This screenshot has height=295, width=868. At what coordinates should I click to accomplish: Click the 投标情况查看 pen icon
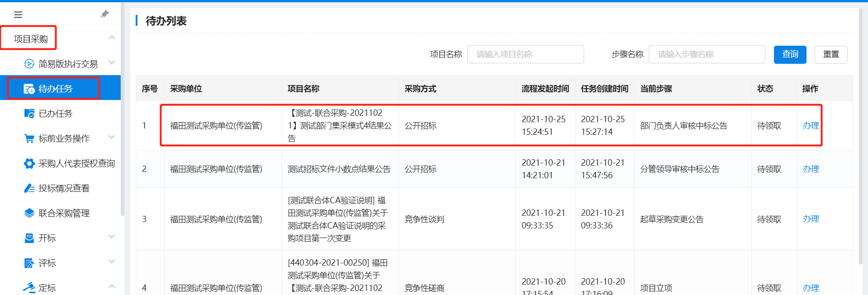(29, 188)
